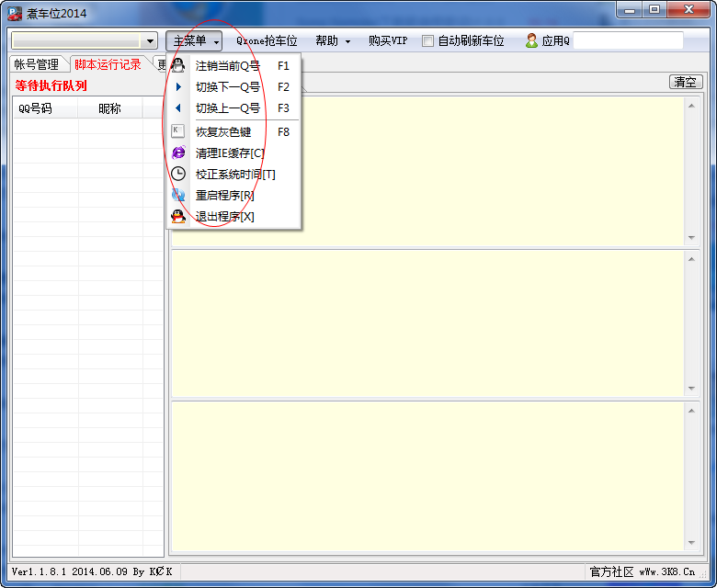Screen dimensions: 717x588
Task: Close the 煮车位2014 window
Action: click(689, 10)
